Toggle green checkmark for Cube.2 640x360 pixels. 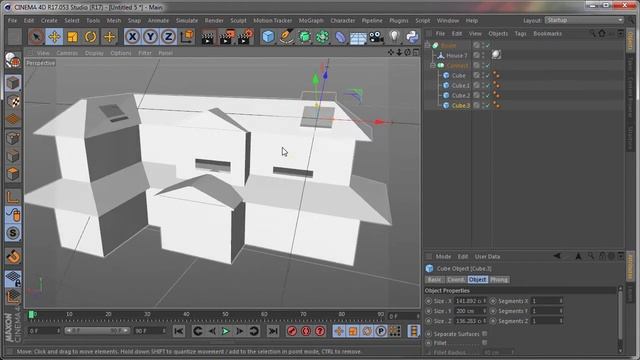(x=488, y=96)
